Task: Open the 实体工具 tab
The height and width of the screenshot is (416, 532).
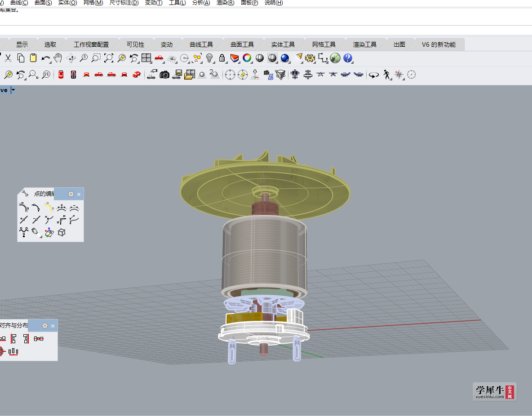Action: [283, 44]
